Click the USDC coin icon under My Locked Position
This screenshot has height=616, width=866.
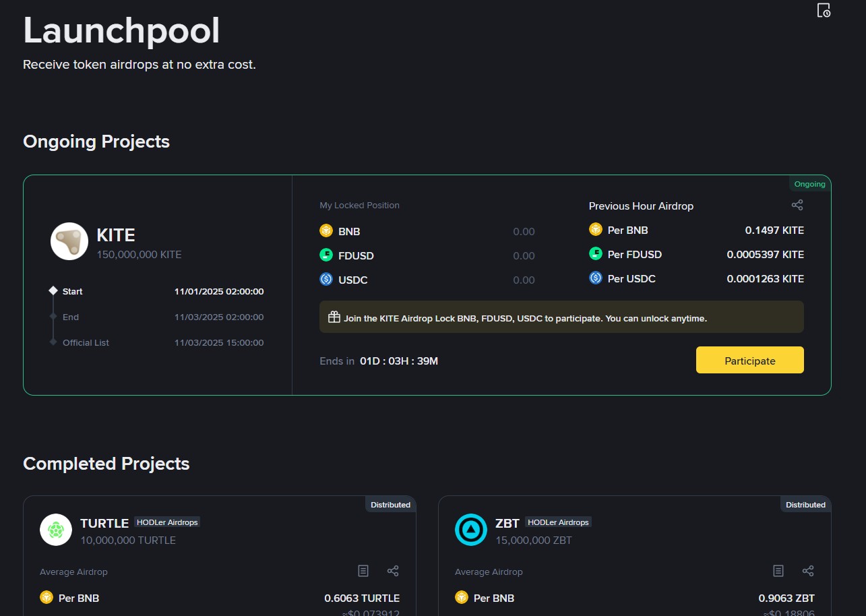326,280
